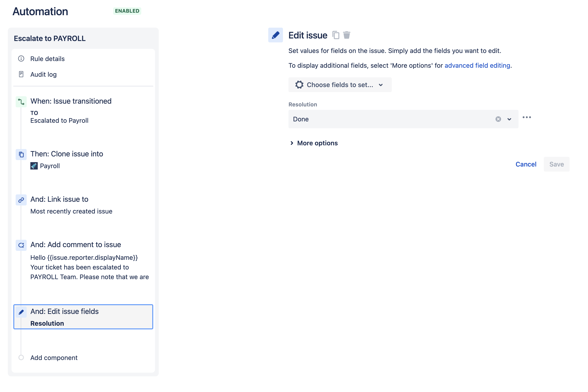This screenshot has height=392, width=588.
Task: Click the Rule details info icon
Action: point(21,59)
